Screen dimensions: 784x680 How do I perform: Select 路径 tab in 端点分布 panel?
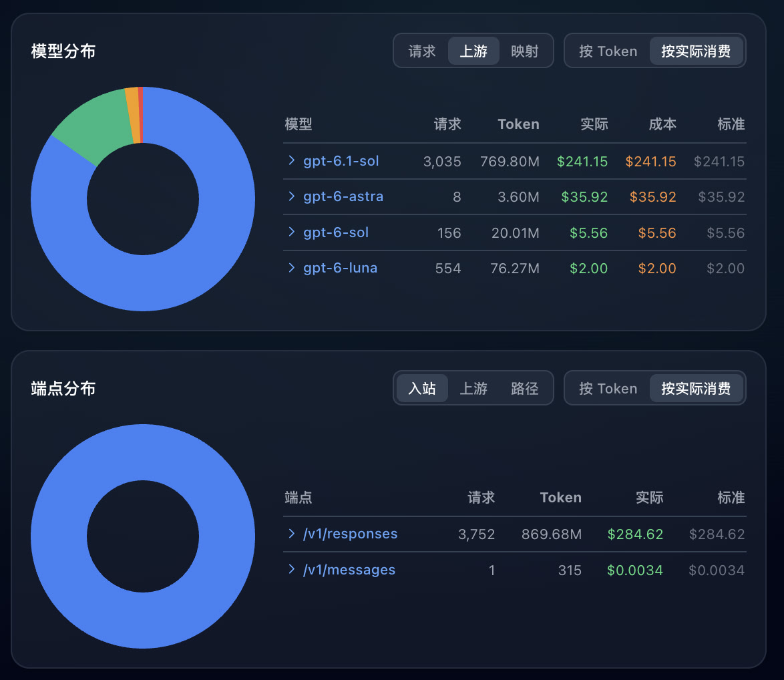point(524,389)
